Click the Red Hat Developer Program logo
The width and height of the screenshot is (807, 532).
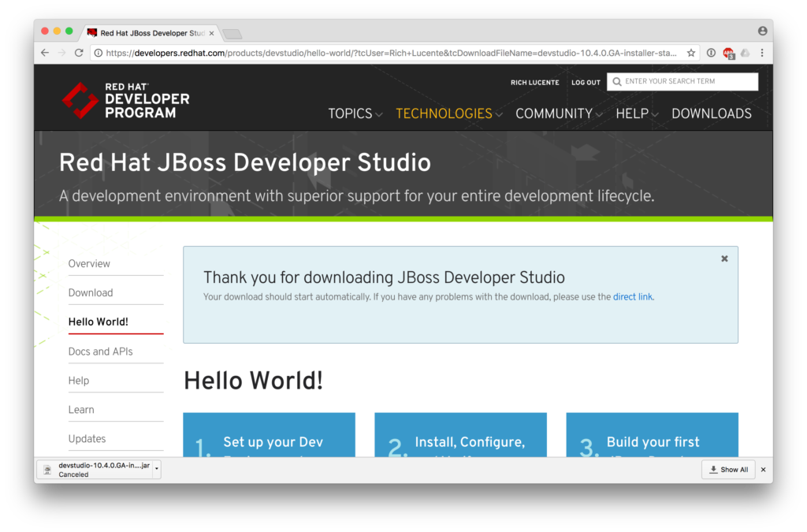pyautogui.click(x=126, y=100)
